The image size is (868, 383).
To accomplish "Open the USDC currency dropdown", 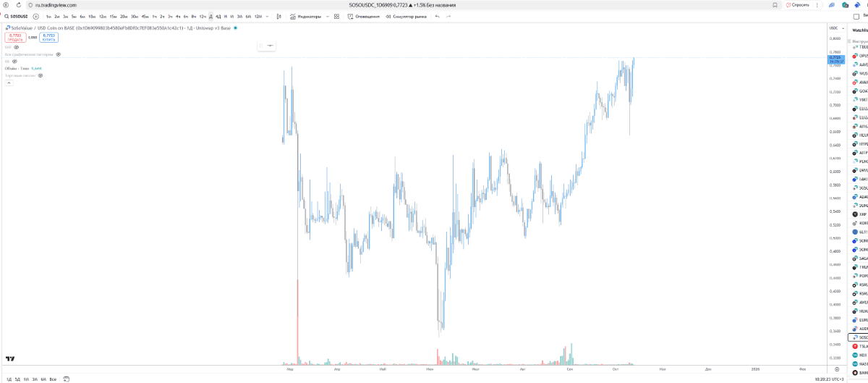I will (834, 28).
